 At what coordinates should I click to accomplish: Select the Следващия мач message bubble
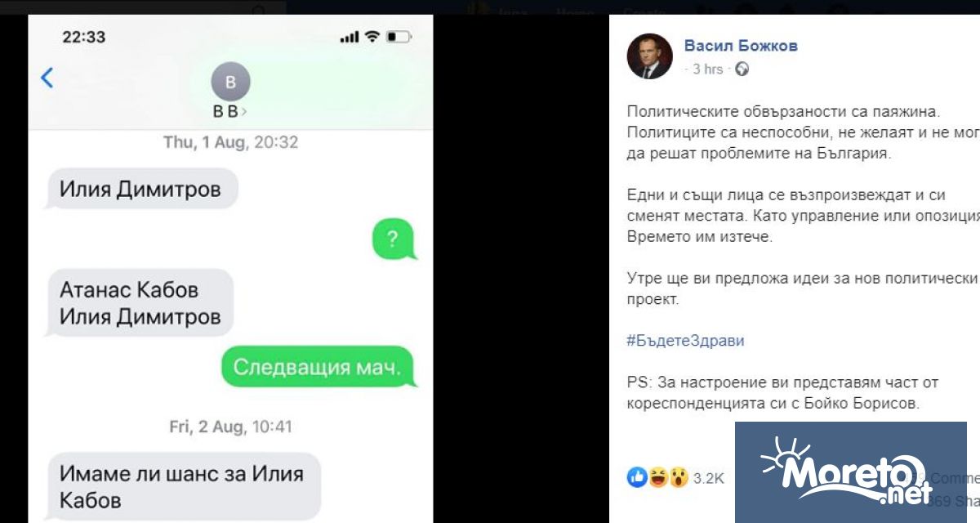click(318, 368)
